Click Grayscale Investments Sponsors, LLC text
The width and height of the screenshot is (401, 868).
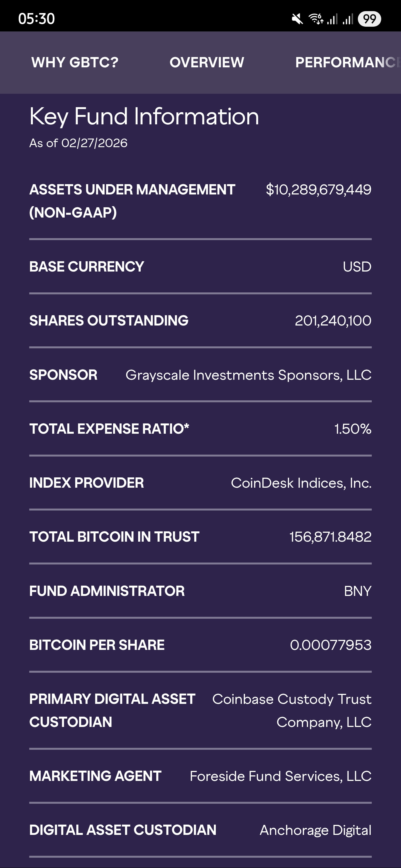point(248,375)
